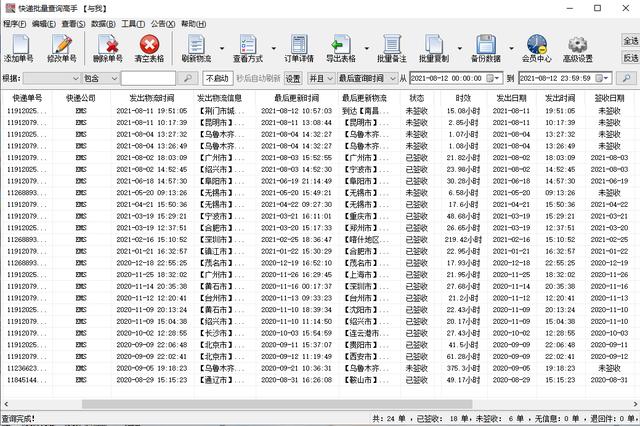Expand the 备份数据 dropdown arrow
Image resolution: width=640 pixels, height=426 pixels.
511,48
